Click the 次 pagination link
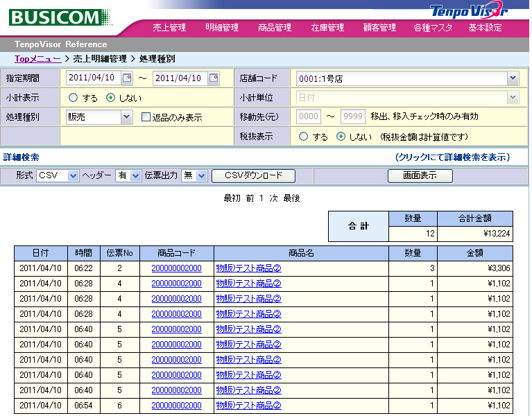 pyautogui.click(x=273, y=198)
